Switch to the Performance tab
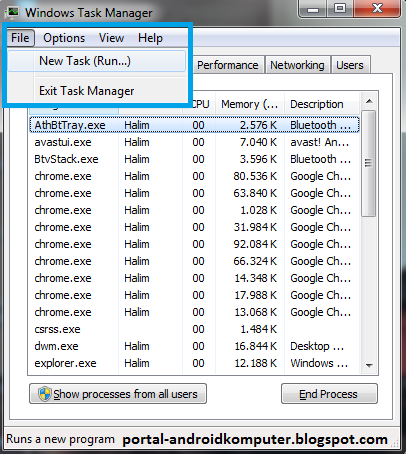This screenshot has height=454, width=406. 228,65
